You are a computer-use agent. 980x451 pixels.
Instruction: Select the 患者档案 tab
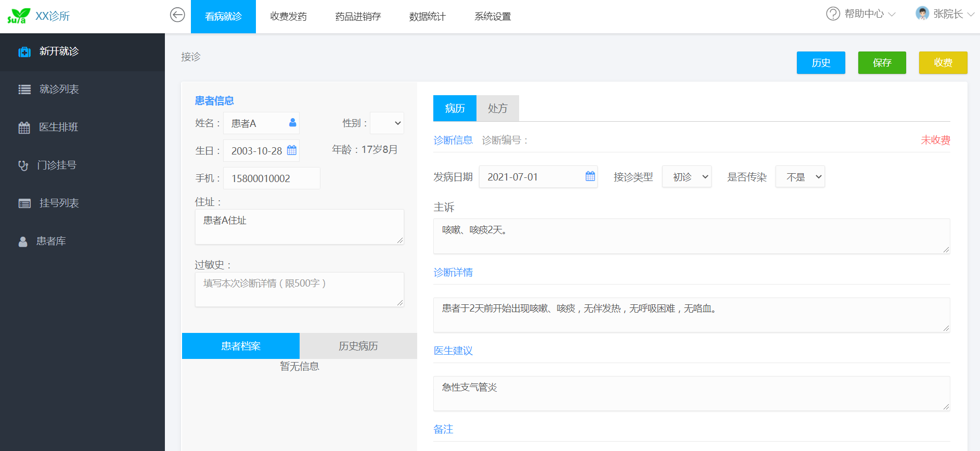[x=241, y=346]
